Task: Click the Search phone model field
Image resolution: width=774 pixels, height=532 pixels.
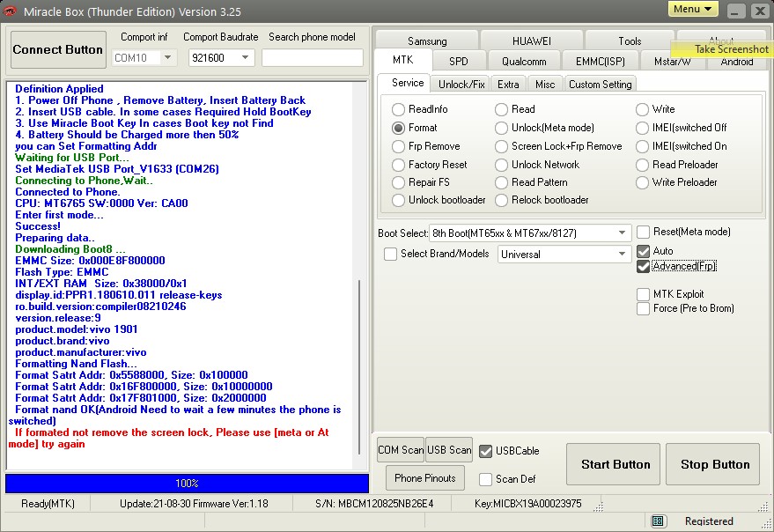Action: click(x=312, y=57)
